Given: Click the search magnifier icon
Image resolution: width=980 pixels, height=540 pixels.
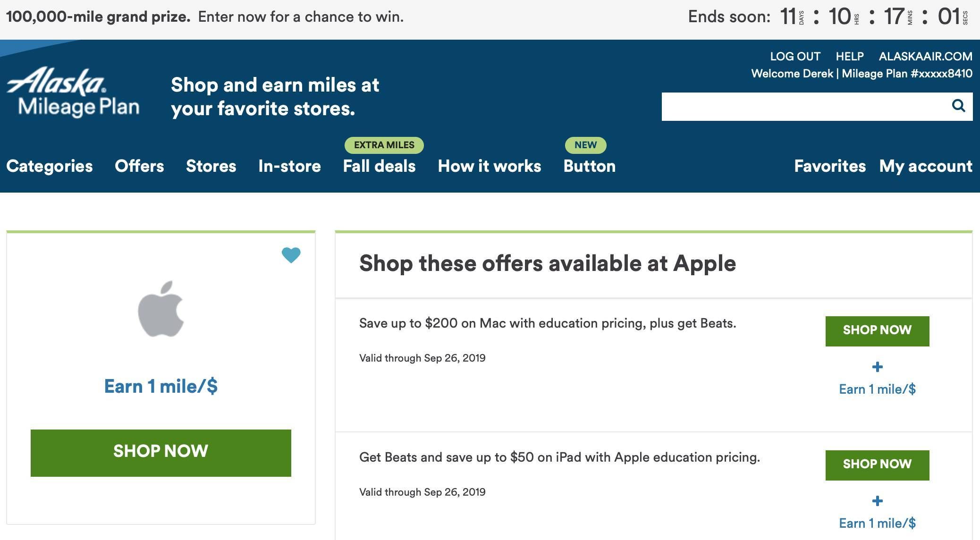Looking at the screenshot, I should (958, 106).
